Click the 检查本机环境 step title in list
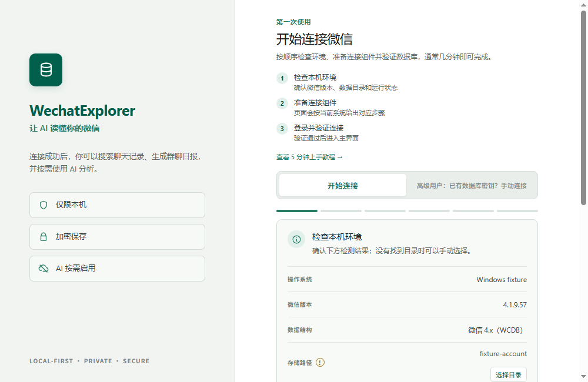Screen dimensions: 588x382 tap(315, 78)
